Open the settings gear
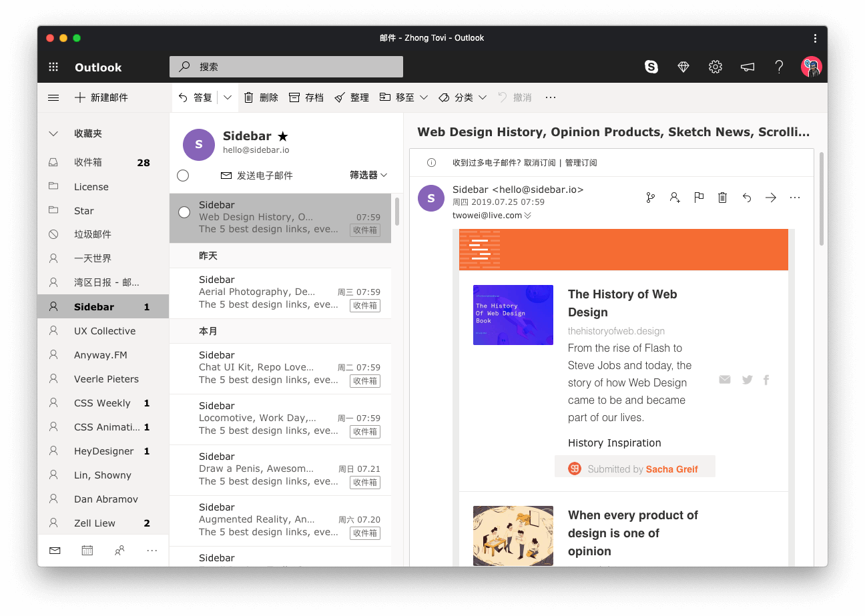The image size is (865, 616). (715, 67)
